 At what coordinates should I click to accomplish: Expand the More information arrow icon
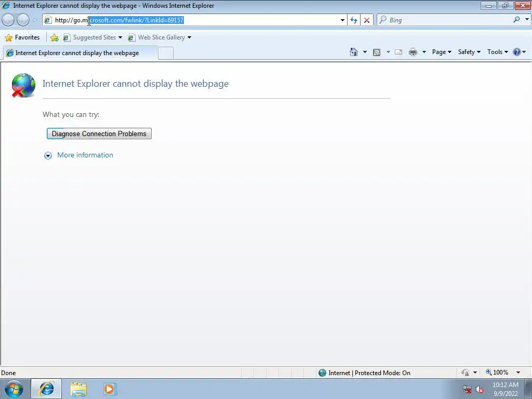(x=48, y=155)
